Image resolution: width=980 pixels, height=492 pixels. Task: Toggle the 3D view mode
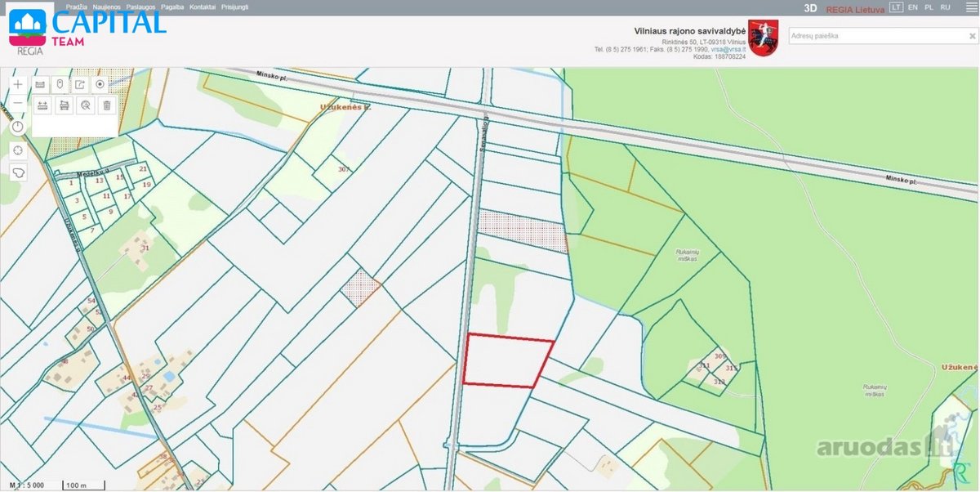click(x=810, y=7)
